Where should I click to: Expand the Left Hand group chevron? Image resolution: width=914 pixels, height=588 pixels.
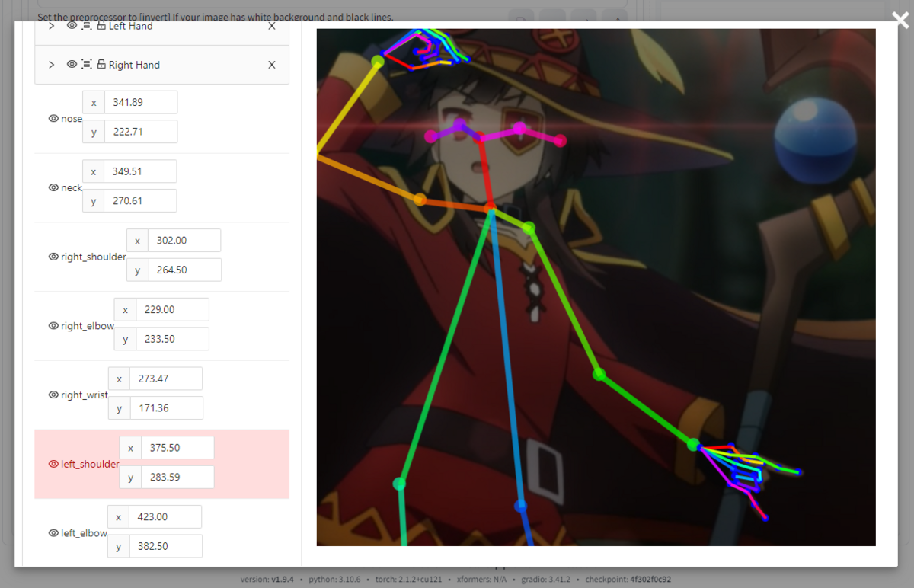click(51, 26)
